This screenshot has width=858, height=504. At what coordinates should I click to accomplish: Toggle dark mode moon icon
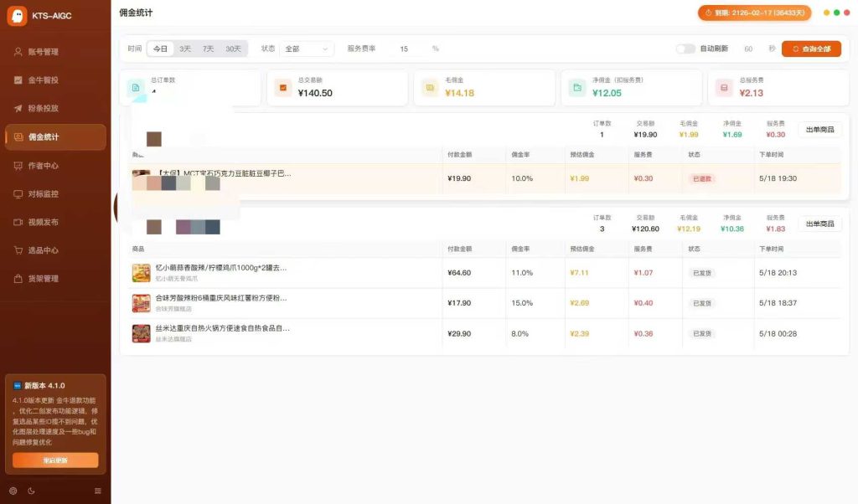click(x=31, y=491)
